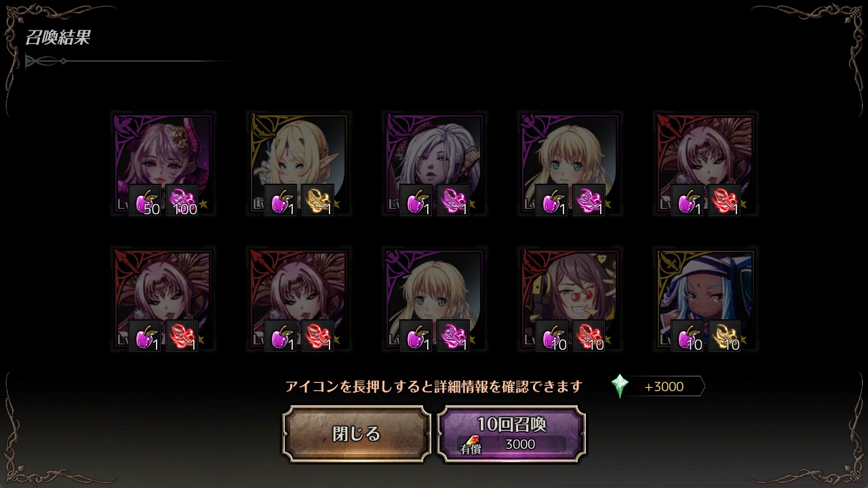Click the pink crystal icon showing 100
The width and height of the screenshot is (868, 488).
pos(182,201)
